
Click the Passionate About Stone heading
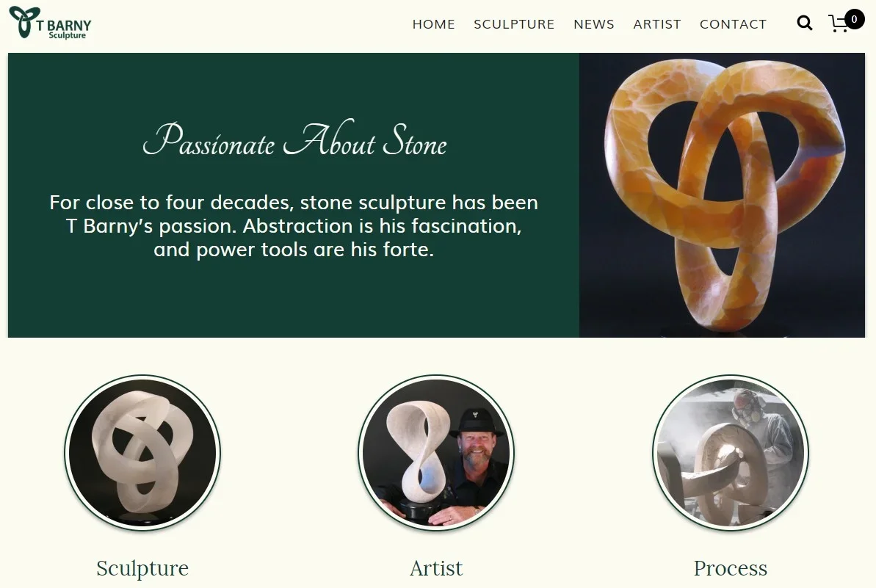coord(294,139)
